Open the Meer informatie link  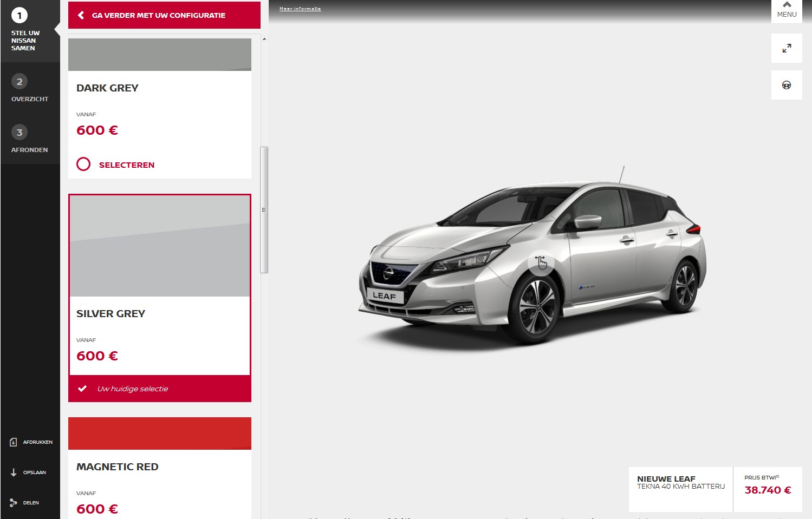click(300, 9)
